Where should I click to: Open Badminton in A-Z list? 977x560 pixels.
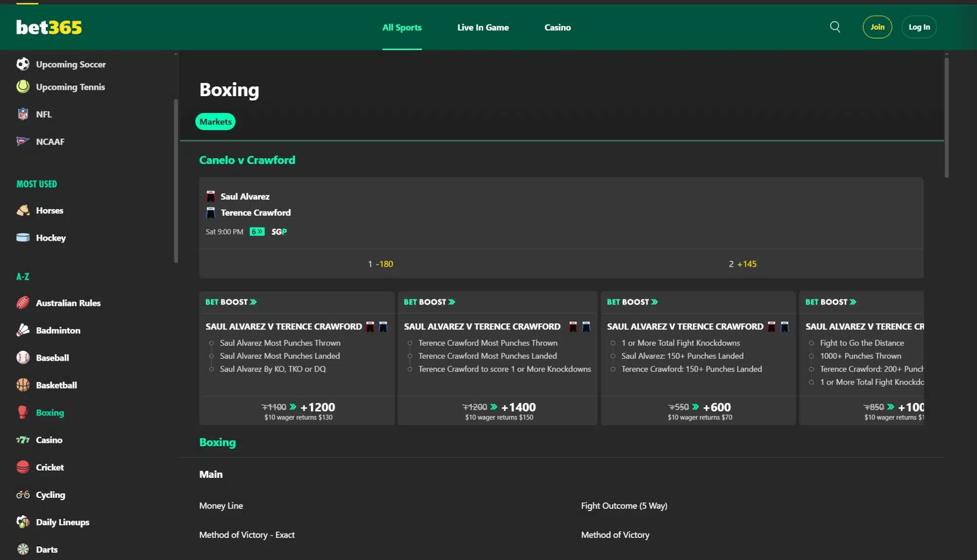tap(58, 330)
